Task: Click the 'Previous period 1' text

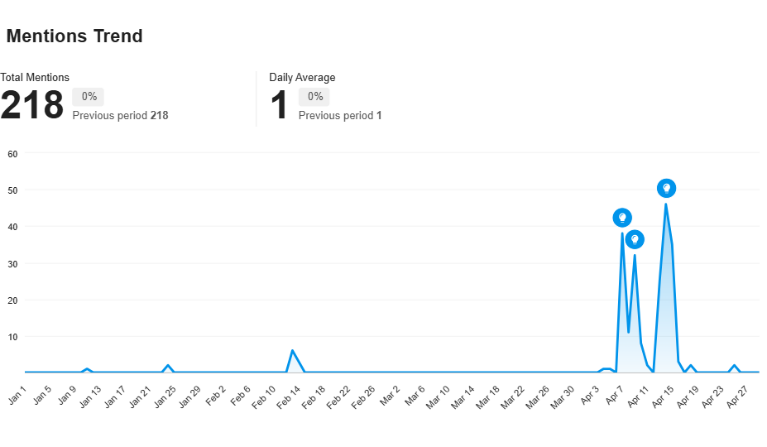Action: pyautogui.click(x=340, y=116)
